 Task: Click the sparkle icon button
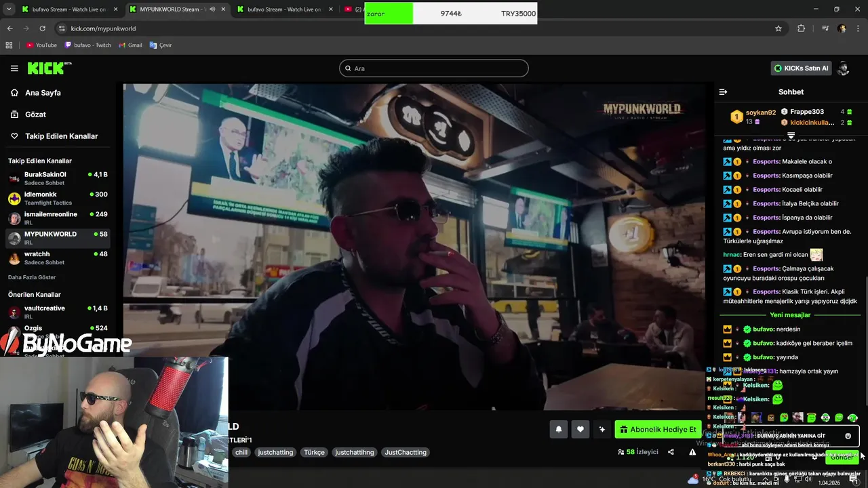(601, 429)
